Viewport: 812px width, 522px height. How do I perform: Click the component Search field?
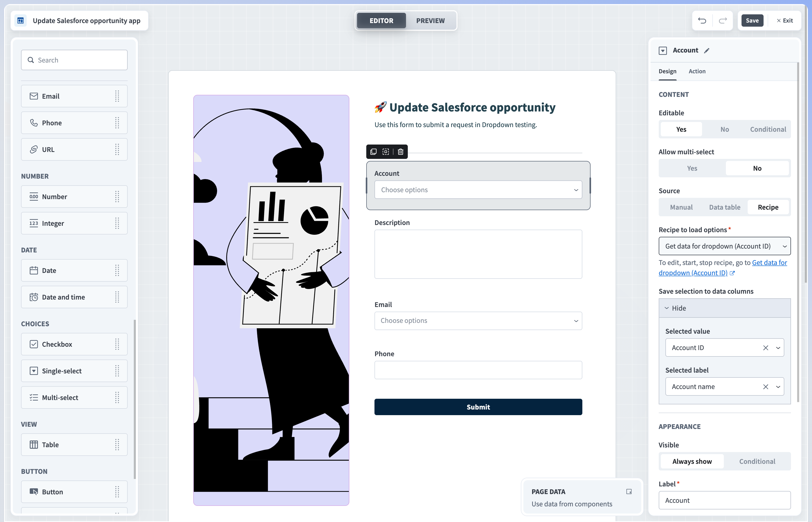click(74, 60)
